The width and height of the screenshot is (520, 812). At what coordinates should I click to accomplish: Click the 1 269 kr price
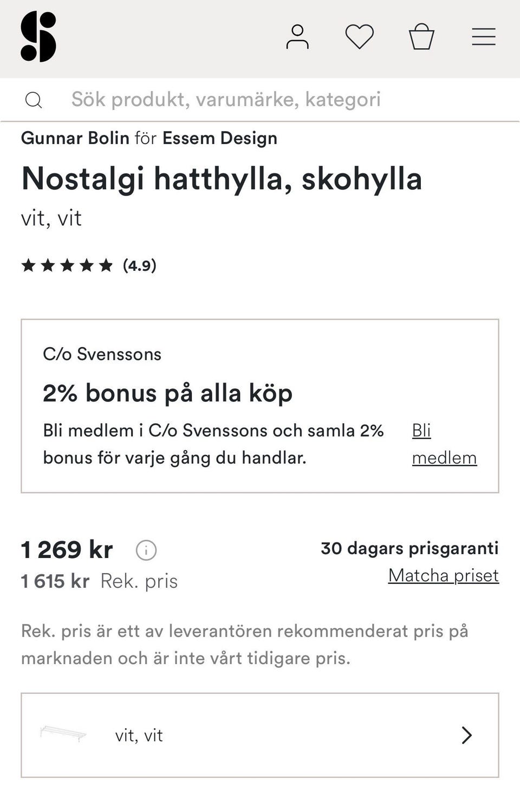point(67,550)
